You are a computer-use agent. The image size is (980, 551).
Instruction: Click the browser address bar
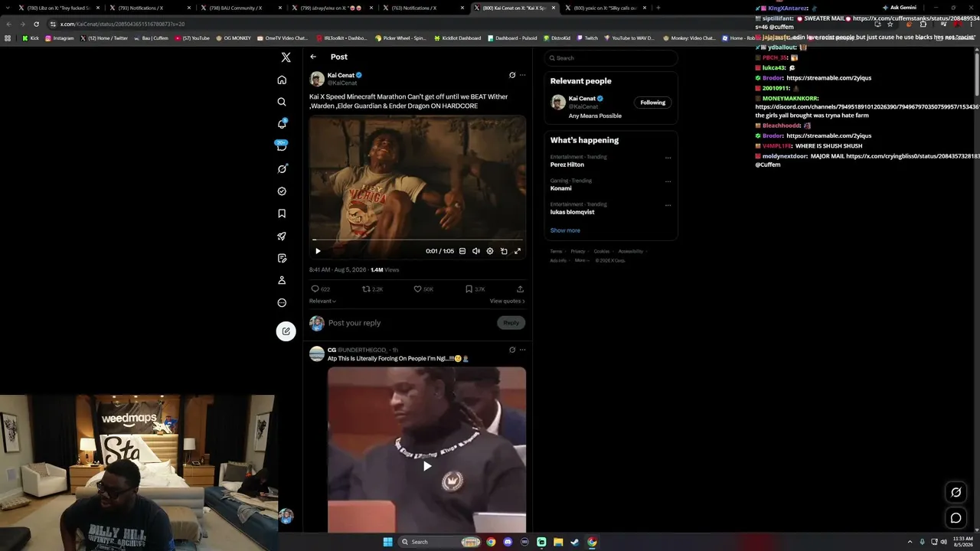point(459,24)
